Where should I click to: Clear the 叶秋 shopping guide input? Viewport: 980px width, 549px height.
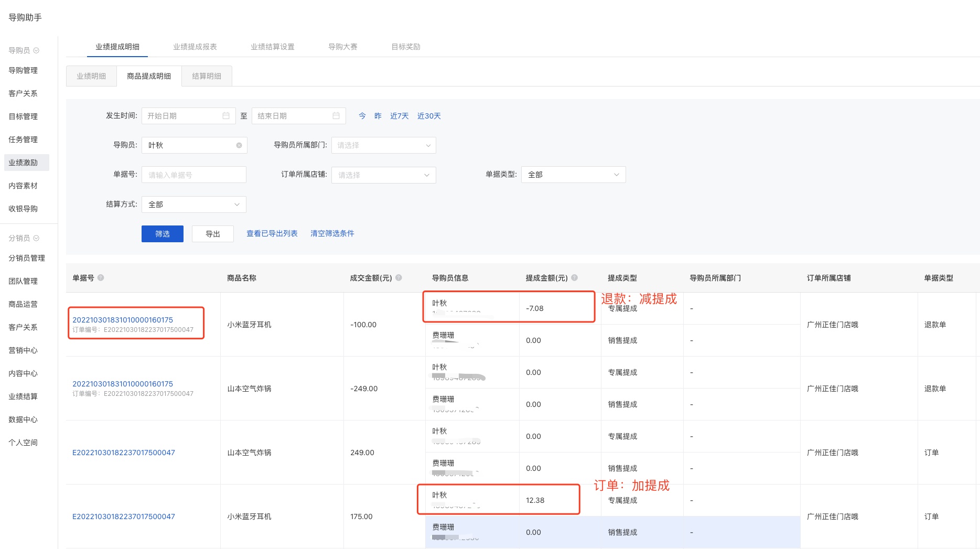[x=239, y=145]
